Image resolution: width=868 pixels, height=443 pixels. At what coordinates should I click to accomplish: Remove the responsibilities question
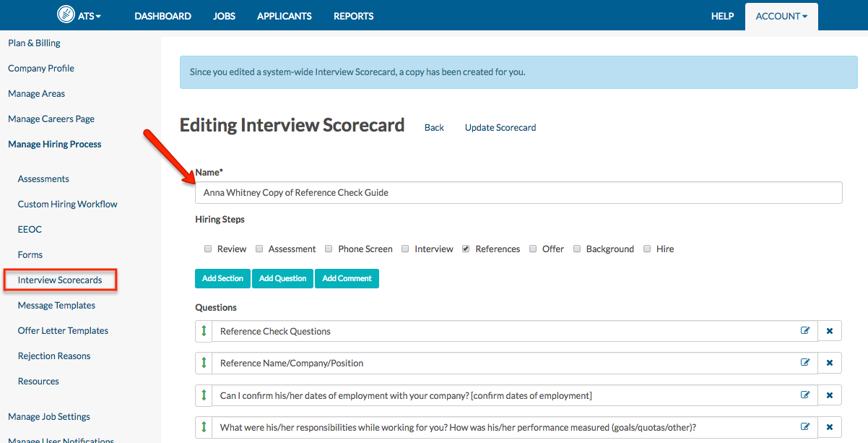[829, 427]
